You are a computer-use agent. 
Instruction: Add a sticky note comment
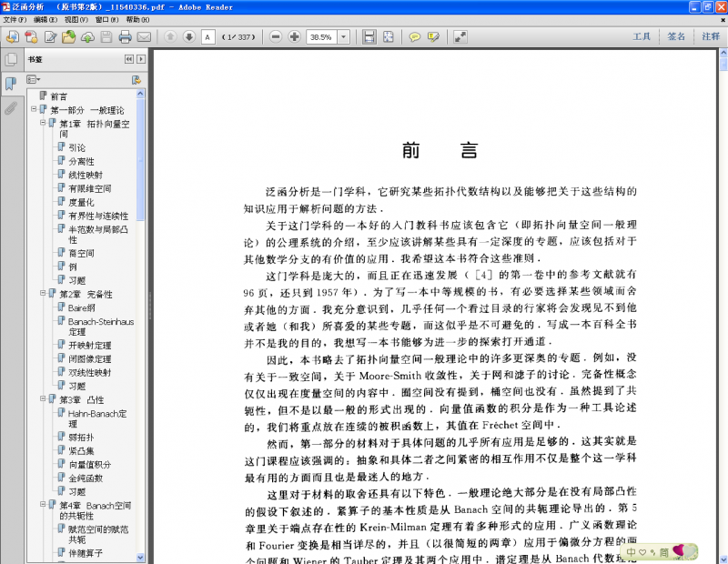point(415,36)
